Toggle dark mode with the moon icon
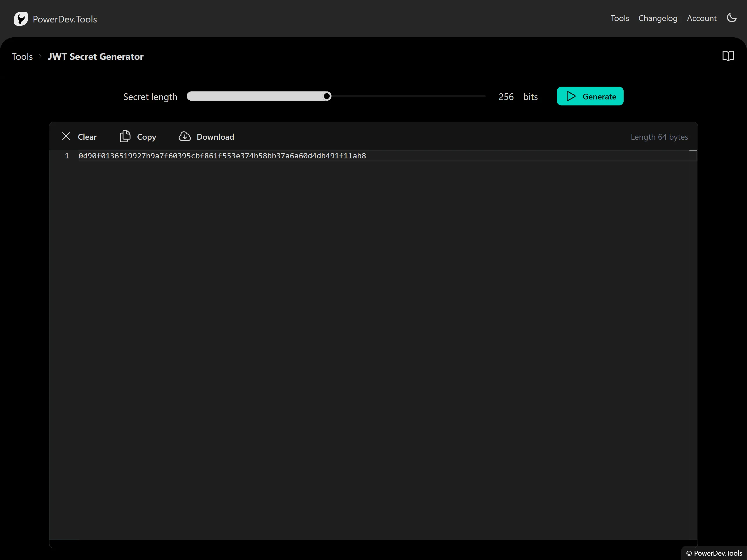The height and width of the screenshot is (560, 747). pyautogui.click(x=732, y=18)
